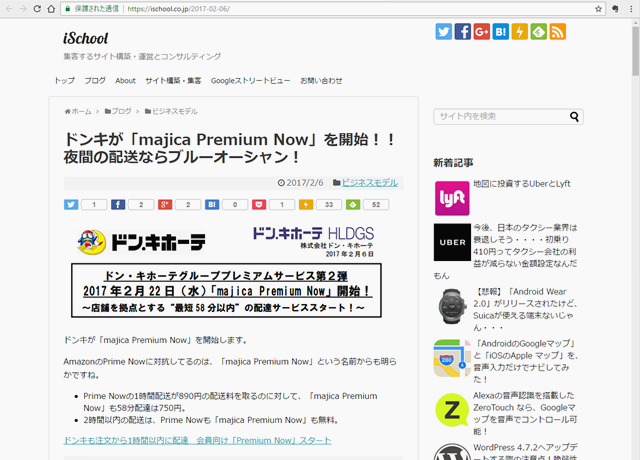
Task: Open the RSS feed icon
Action: point(558,32)
